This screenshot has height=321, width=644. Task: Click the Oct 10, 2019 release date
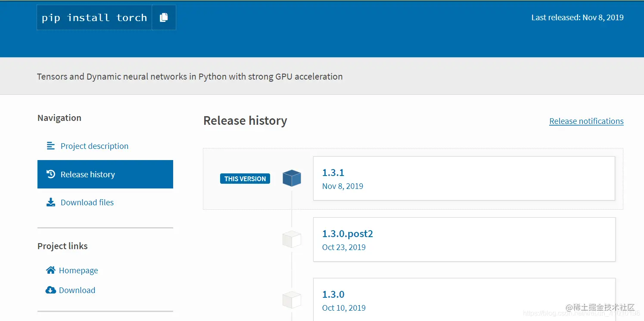[x=344, y=308]
